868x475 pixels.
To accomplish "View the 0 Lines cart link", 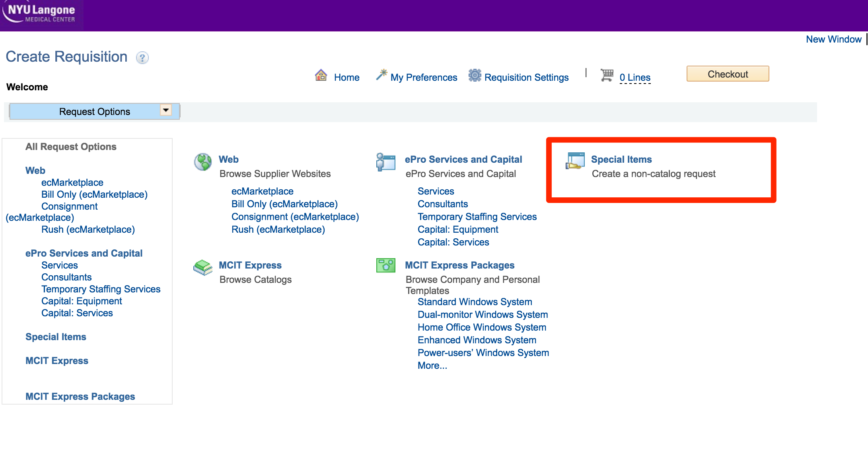I will click(635, 78).
